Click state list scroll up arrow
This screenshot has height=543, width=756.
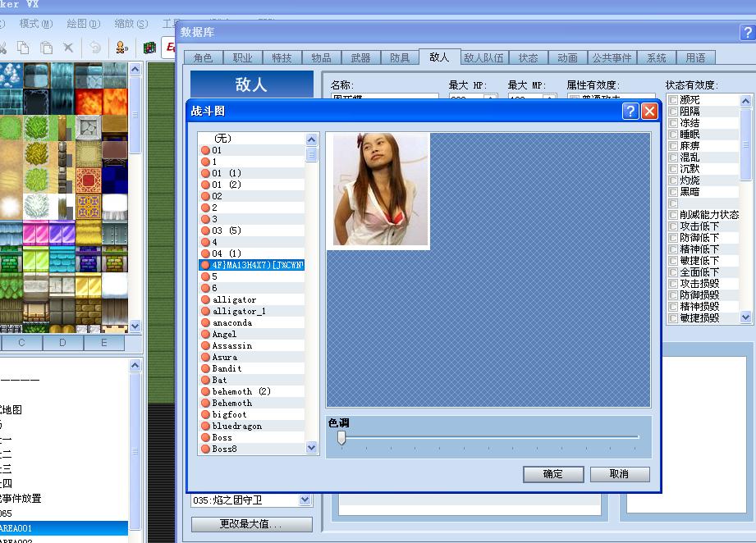(746, 101)
